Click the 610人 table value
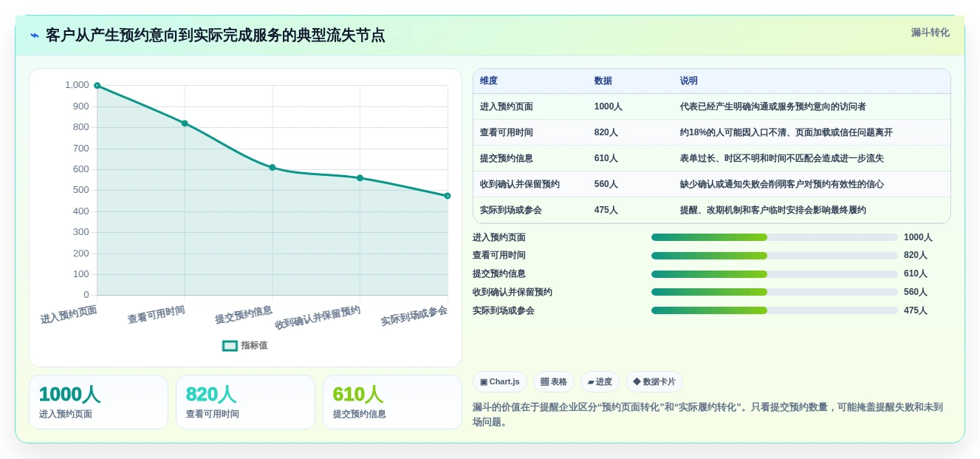This screenshot has width=980, height=459. click(606, 159)
